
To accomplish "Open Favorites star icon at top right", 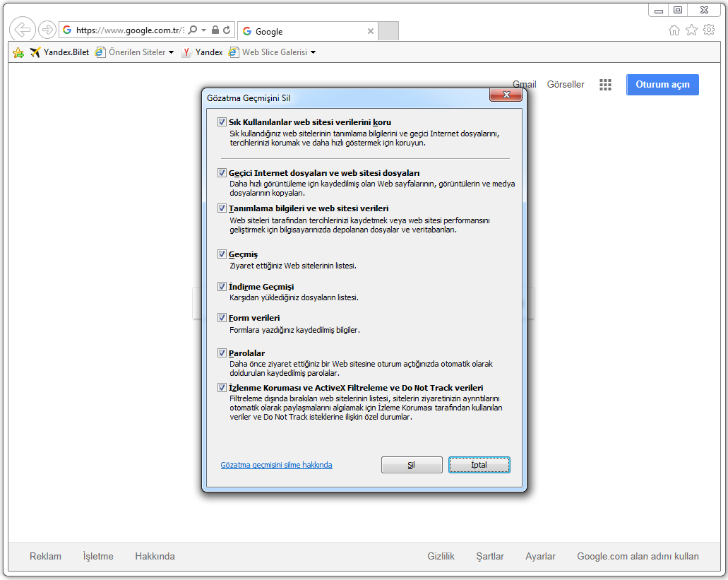I will pyautogui.click(x=691, y=30).
